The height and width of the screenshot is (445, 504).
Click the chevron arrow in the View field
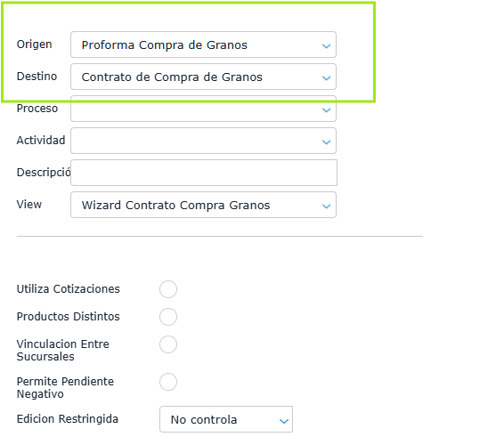(326, 206)
